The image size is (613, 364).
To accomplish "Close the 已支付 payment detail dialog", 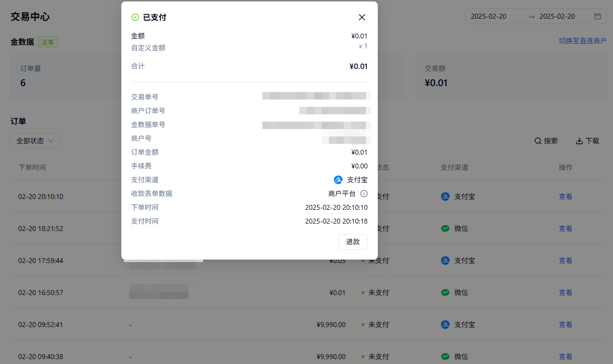I will pos(362,17).
